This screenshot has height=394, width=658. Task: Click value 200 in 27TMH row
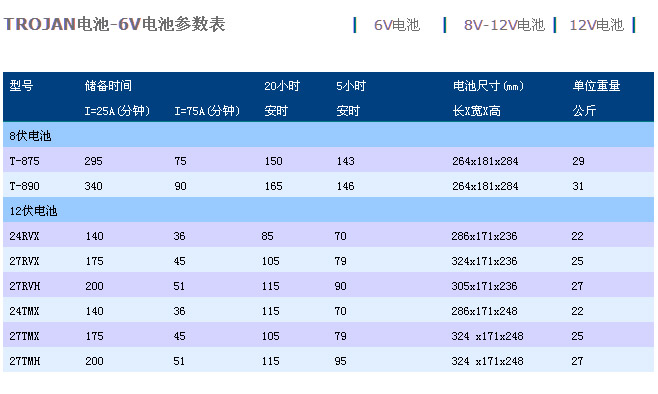click(x=94, y=361)
